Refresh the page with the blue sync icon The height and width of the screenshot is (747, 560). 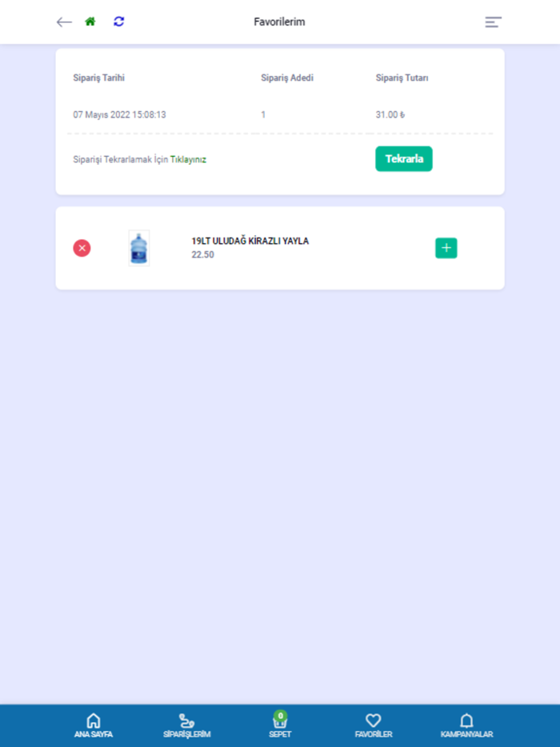click(x=118, y=22)
